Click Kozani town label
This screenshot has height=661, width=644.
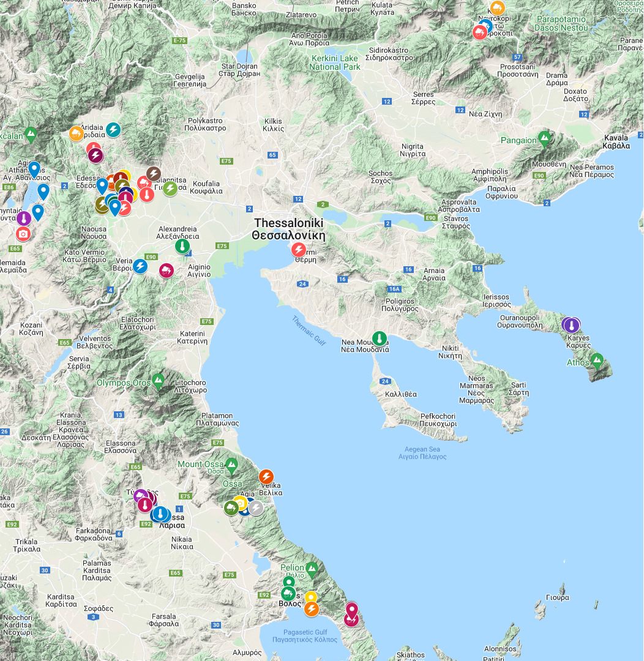tap(31, 329)
